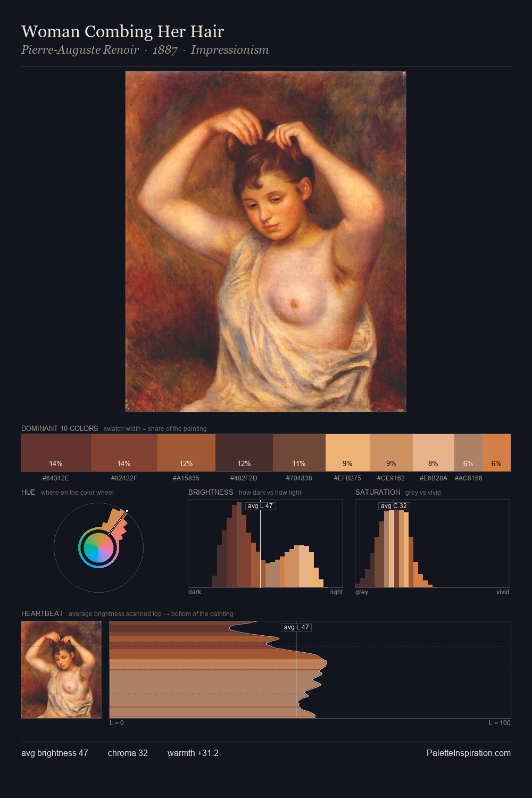532x798 pixels.
Task: Click the color wheel in Hue section
Action: 98,547
